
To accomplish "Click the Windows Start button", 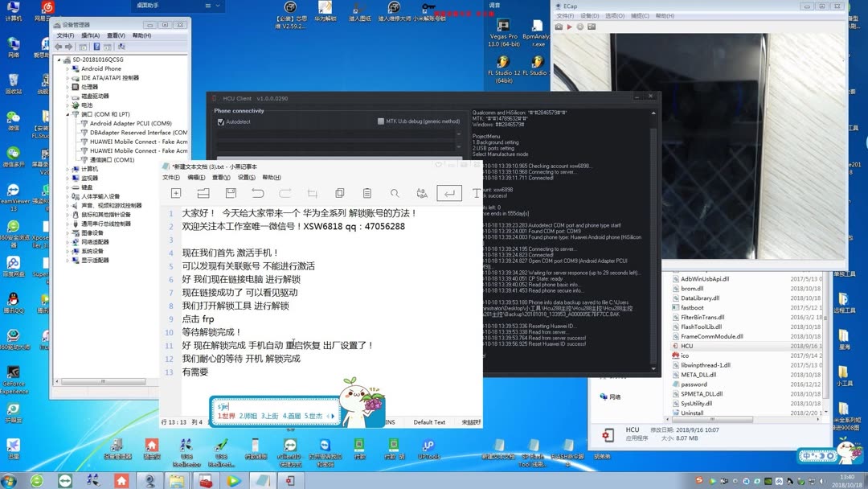I will 9,480.
